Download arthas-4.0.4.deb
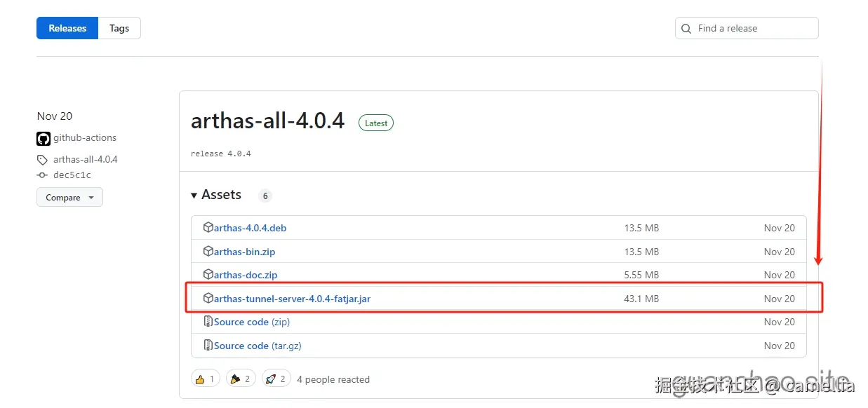This screenshot has width=868, height=408. point(250,228)
